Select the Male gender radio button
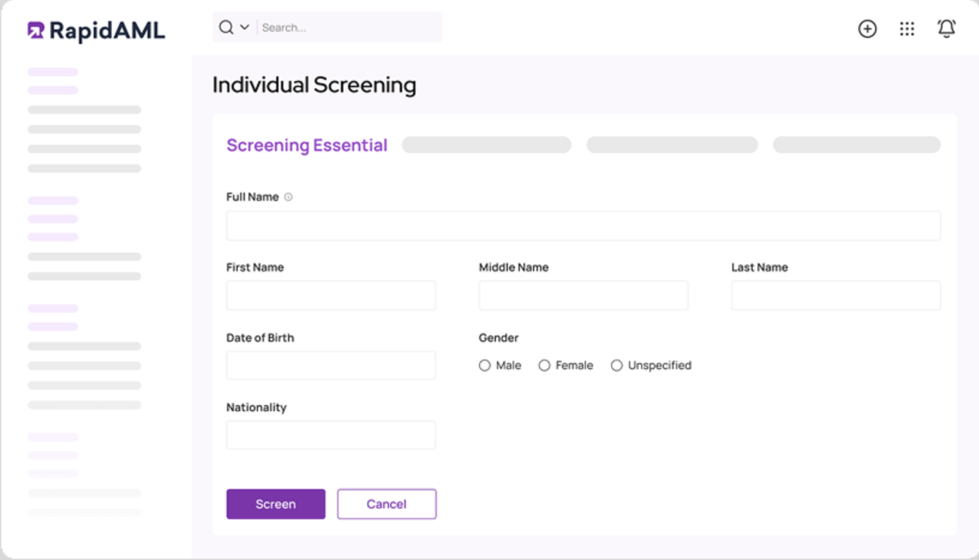Screen dimensions: 979x560 484,366
